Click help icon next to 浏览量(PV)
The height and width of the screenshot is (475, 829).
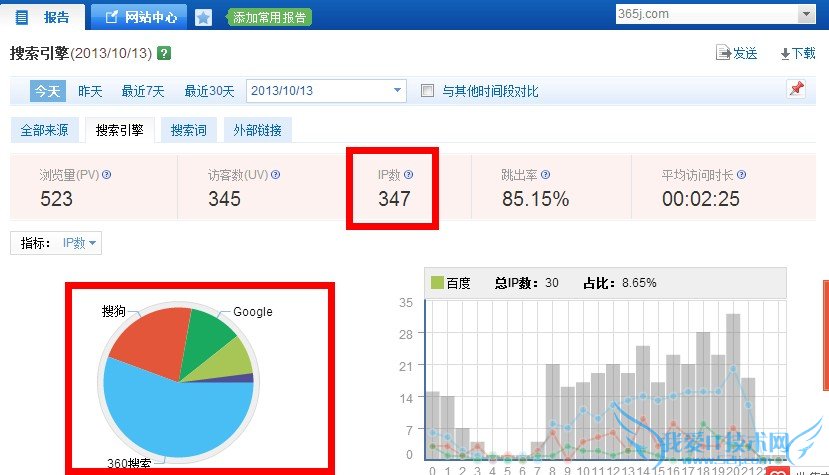click(107, 174)
